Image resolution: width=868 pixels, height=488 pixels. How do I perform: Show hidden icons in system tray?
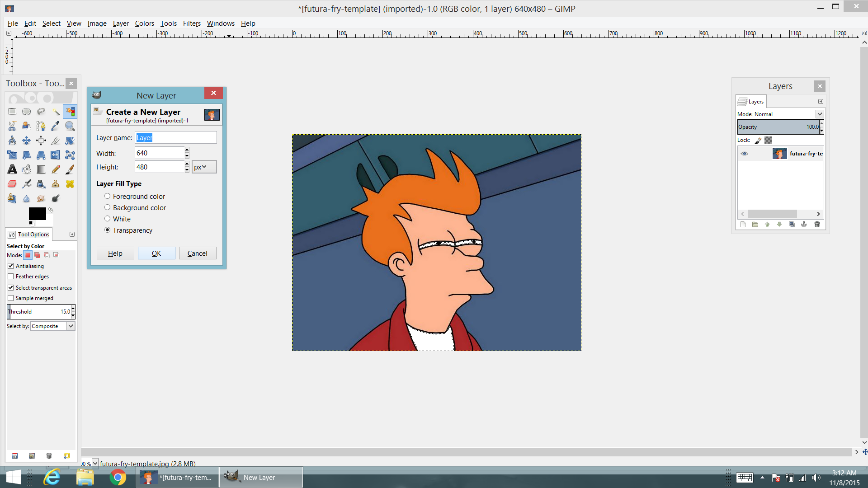coord(762,478)
